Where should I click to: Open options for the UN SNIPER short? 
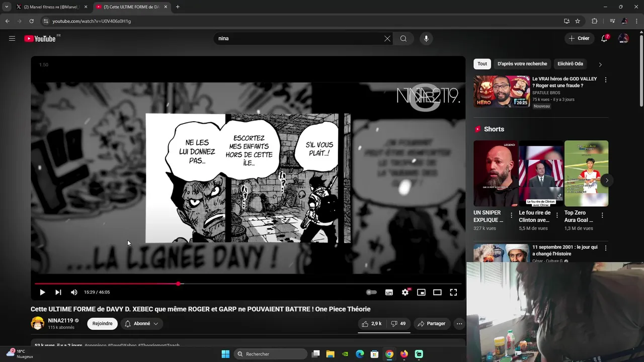click(511, 215)
